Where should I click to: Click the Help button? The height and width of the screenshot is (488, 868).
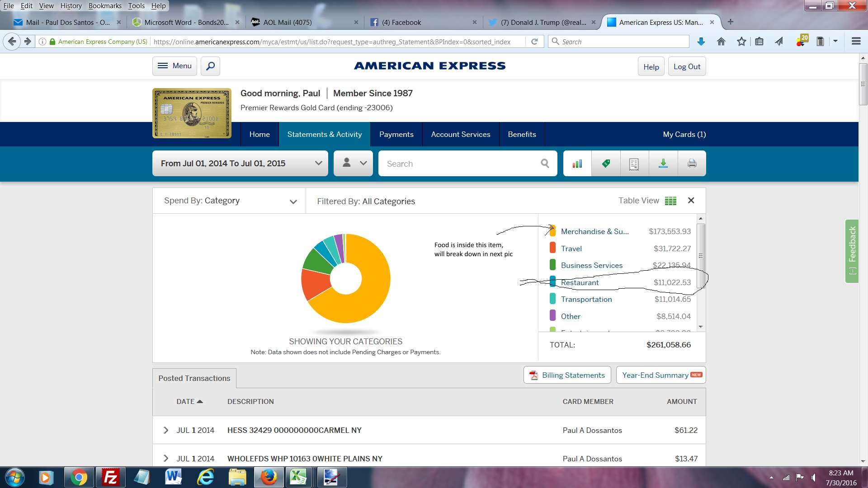click(651, 66)
